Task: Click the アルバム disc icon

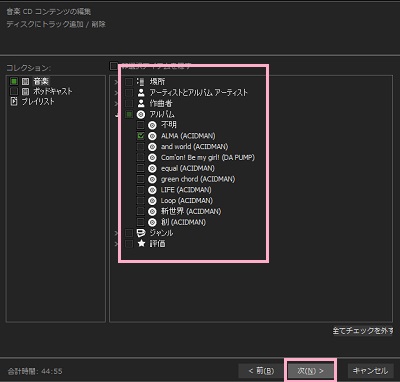Action: 141,114
